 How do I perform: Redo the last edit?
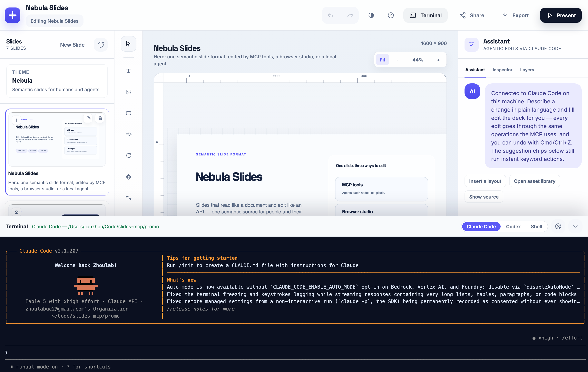point(350,15)
